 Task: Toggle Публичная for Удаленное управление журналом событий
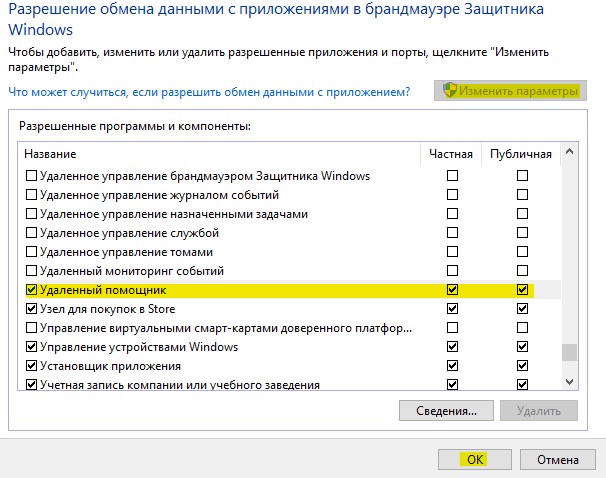(522, 194)
